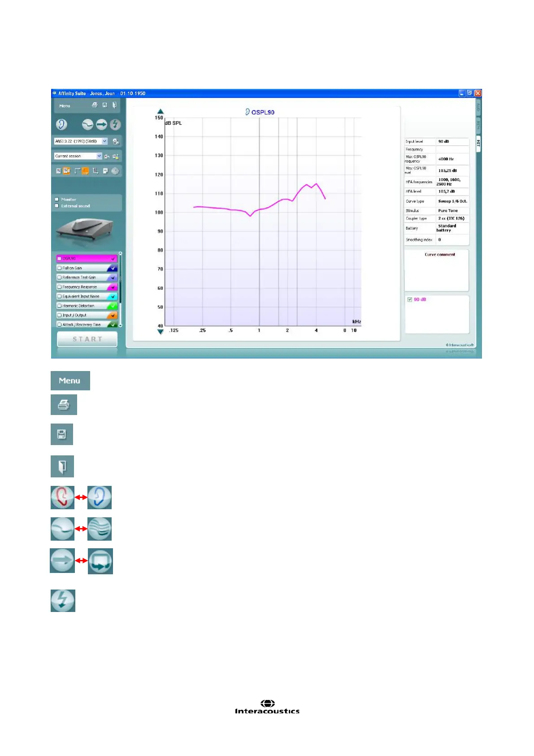Screen dimensions: 534x756
Task: Click the Standard battery value
Action: [x=447, y=228]
